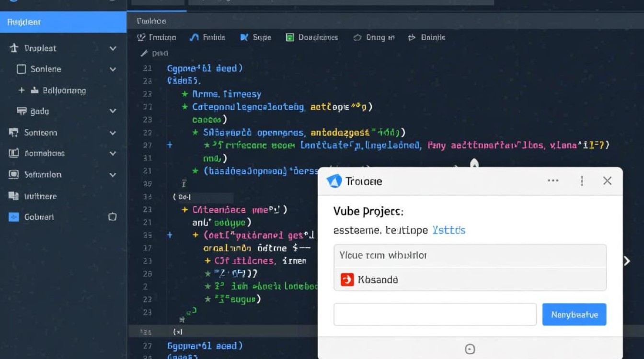Select the Tiuoioe tab header

[x=151, y=21]
